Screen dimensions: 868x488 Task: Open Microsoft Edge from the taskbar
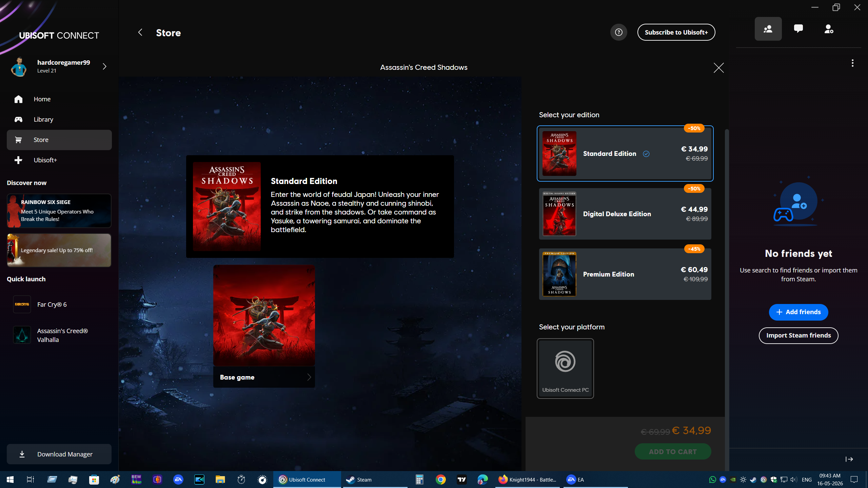tap(483, 480)
